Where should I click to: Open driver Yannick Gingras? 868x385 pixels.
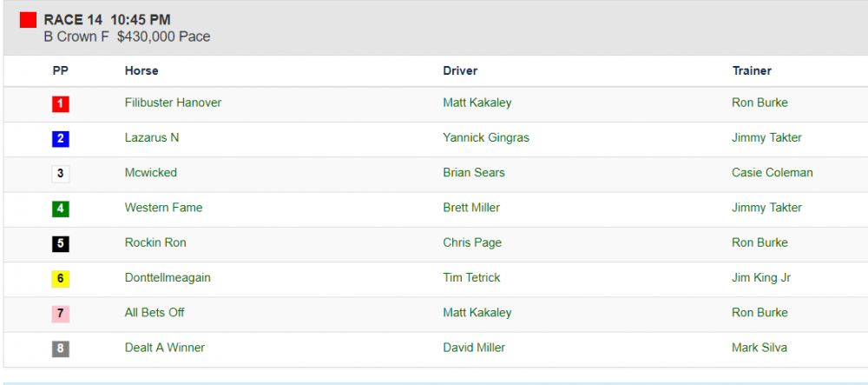pos(486,137)
